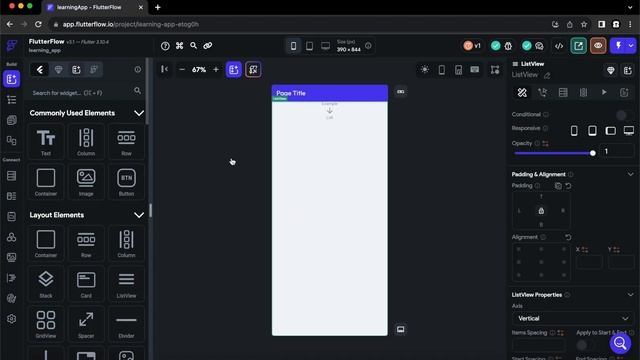Open project search magnifier icon

point(193,46)
